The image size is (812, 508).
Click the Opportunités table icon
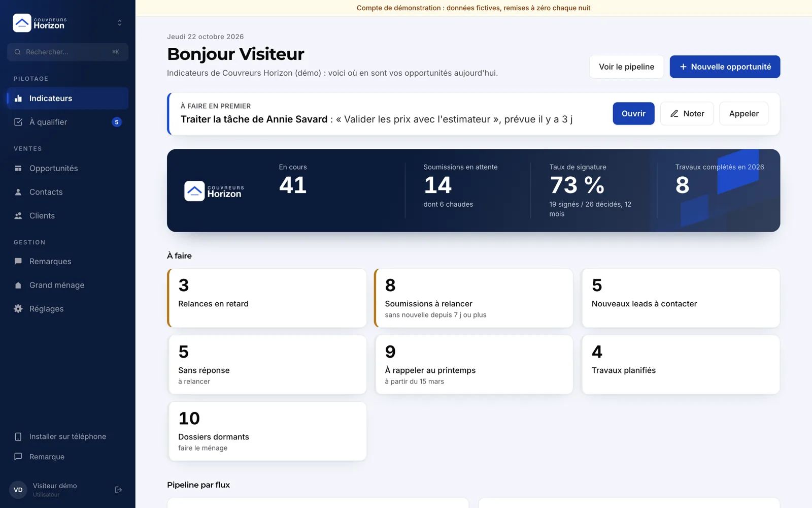point(18,168)
